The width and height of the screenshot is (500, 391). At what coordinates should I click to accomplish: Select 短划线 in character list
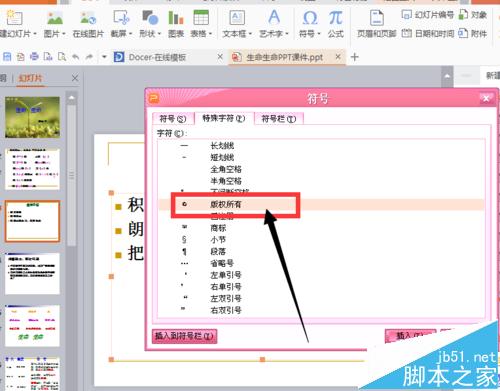[x=321, y=157]
